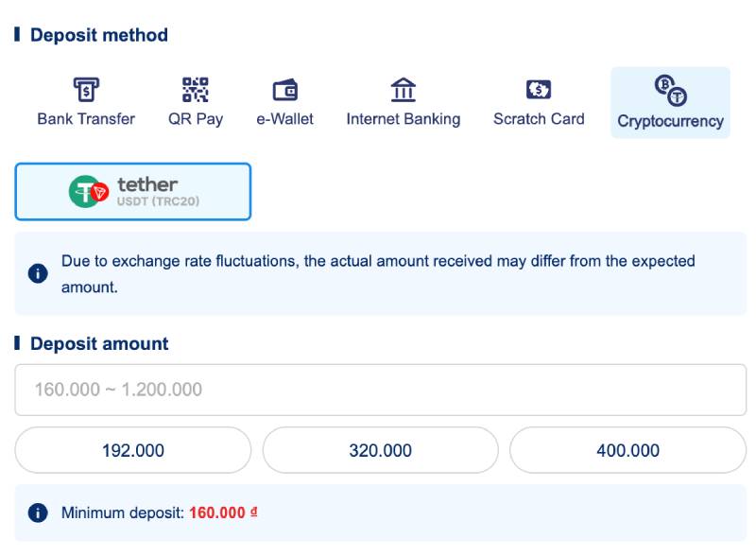
Task: Click the Tether USDT logo icon
Action: (x=89, y=192)
